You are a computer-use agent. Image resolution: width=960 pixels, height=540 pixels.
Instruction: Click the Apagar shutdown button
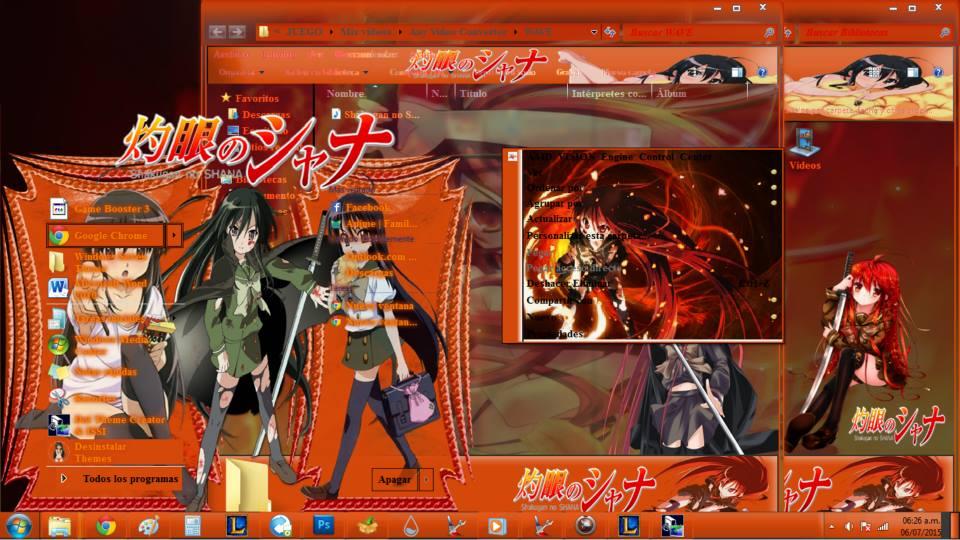[x=394, y=479]
